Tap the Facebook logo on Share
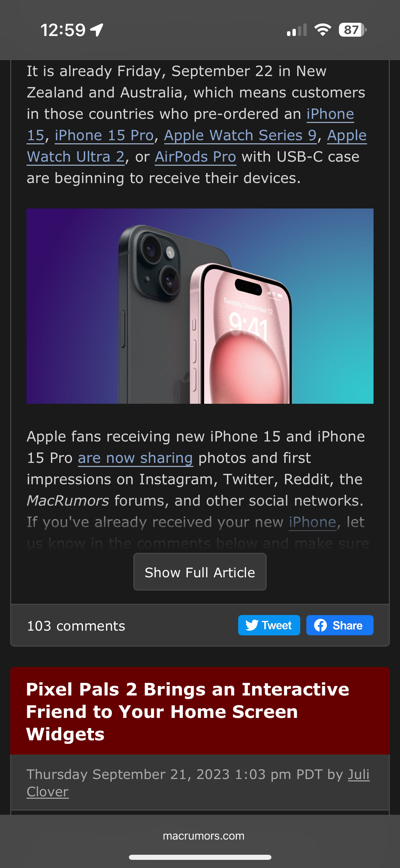The height and width of the screenshot is (868, 400). click(x=320, y=625)
